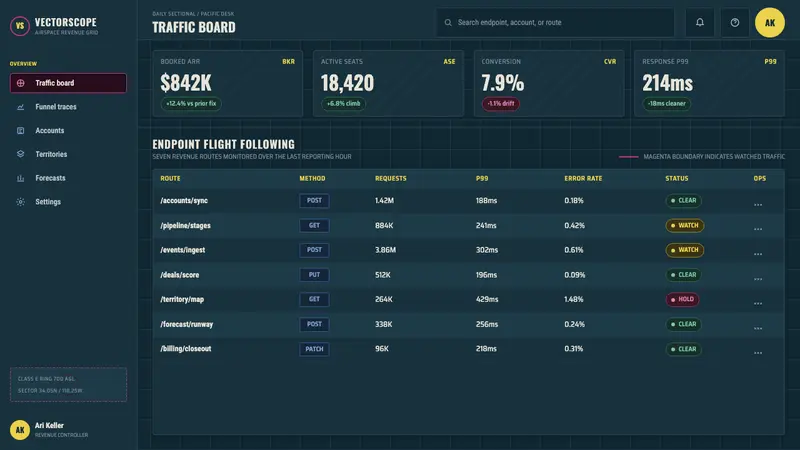
Task: Open ops menu for /events/ingest row
Action: pyautogui.click(x=758, y=254)
